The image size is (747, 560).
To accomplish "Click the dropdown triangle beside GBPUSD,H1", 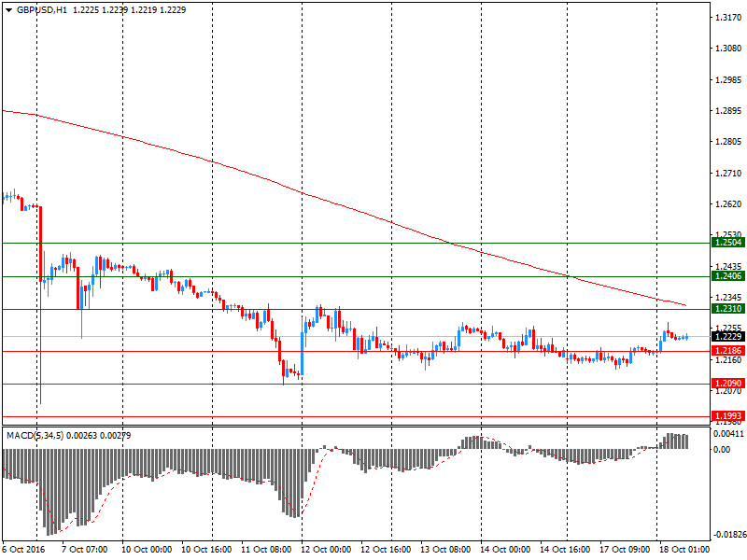I will click(9, 10).
